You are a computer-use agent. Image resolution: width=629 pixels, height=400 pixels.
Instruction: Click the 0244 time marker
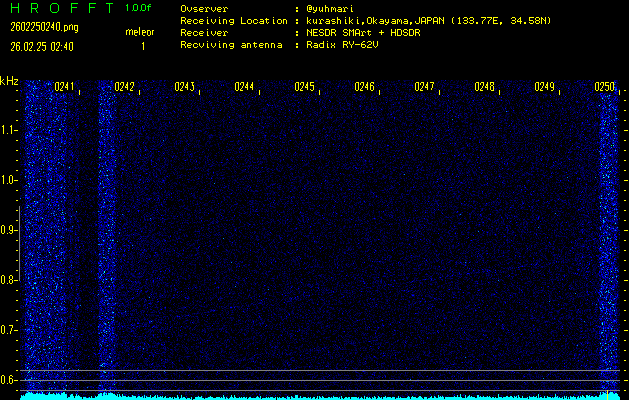click(x=244, y=87)
